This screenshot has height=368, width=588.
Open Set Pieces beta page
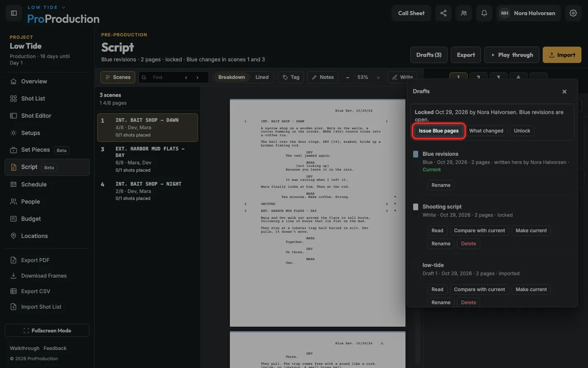pos(47,150)
